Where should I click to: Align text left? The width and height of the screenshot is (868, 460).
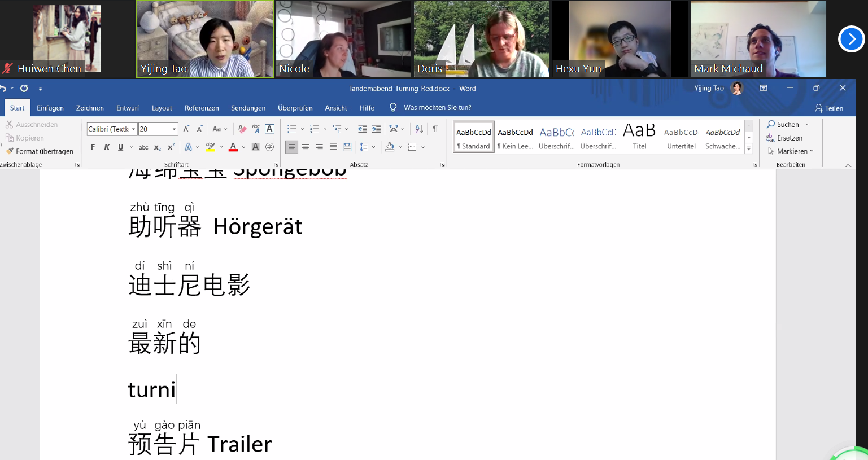(291, 147)
